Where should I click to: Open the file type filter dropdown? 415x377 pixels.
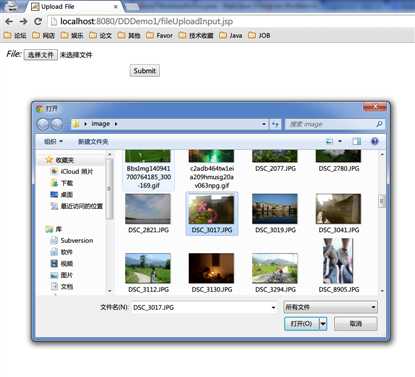coord(330,307)
